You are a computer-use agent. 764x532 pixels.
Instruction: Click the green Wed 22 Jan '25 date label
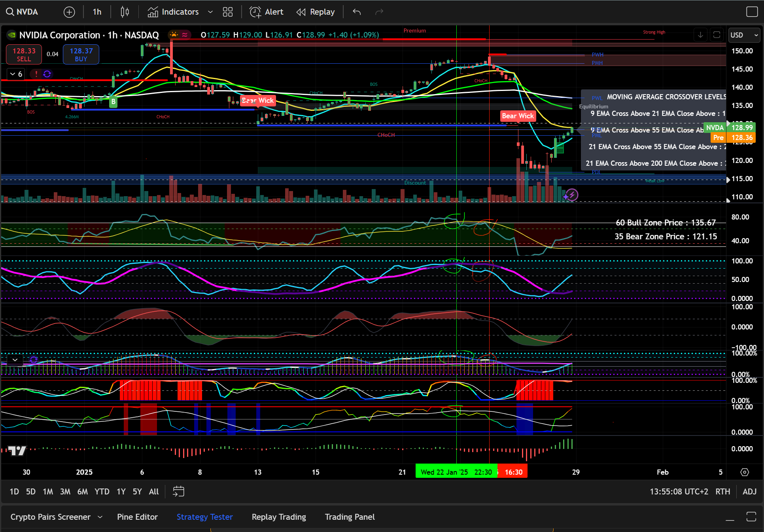(x=456, y=472)
